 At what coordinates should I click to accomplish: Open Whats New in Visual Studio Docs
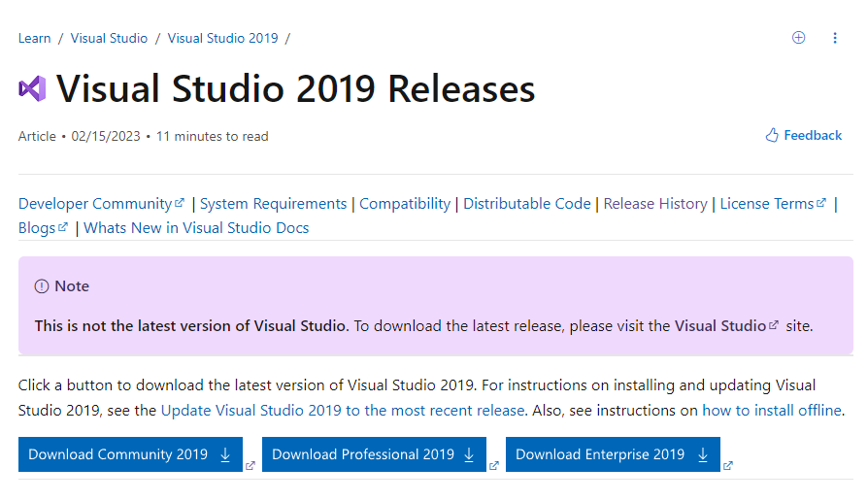196,228
